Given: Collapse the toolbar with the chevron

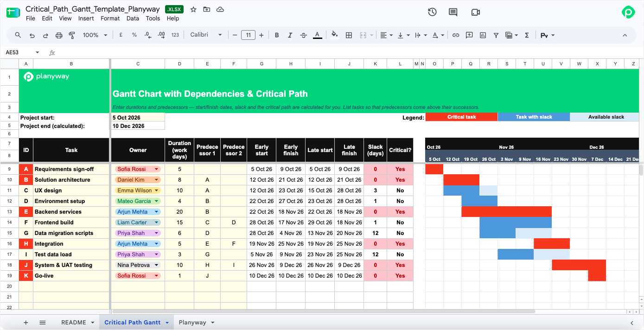Looking at the screenshot, I should click(625, 35).
